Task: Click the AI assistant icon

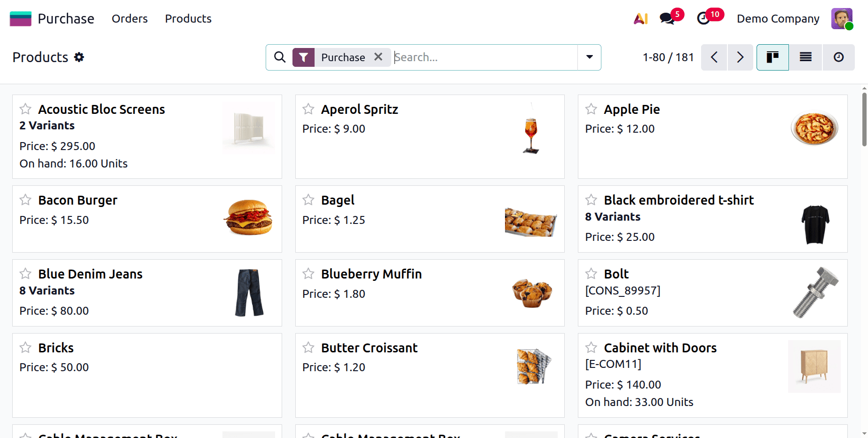Action: (640, 19)
